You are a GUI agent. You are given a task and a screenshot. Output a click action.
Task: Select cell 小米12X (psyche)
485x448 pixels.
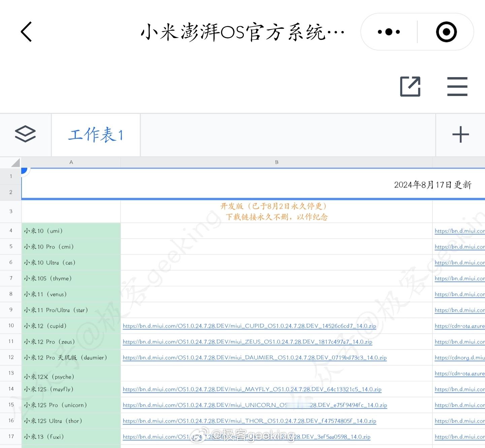pos(71,373)
